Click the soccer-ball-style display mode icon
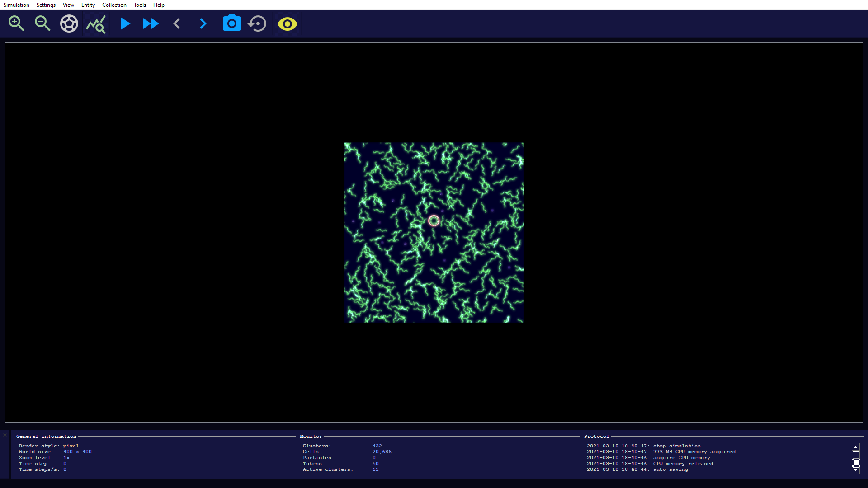868x488 pixels. coord(69,23)
